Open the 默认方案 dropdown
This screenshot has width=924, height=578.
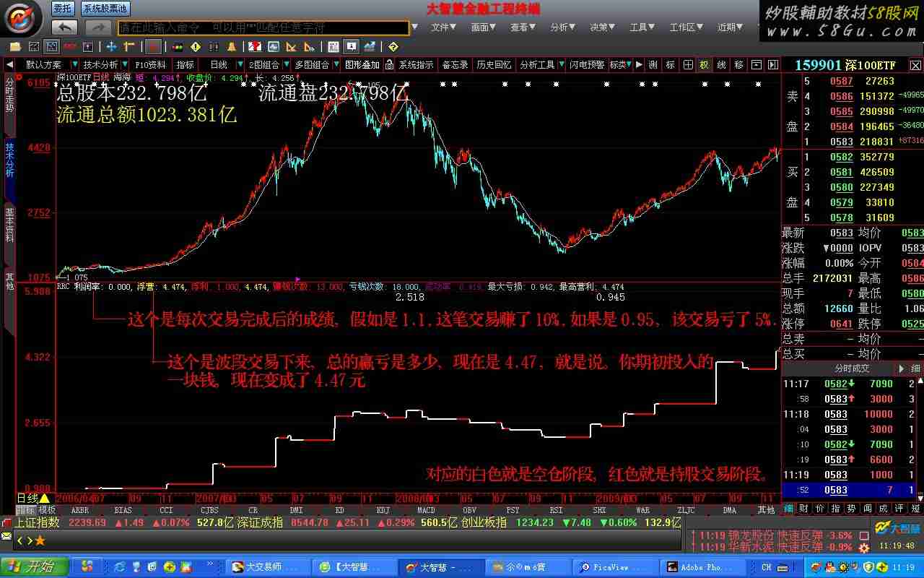coord(74,64)
